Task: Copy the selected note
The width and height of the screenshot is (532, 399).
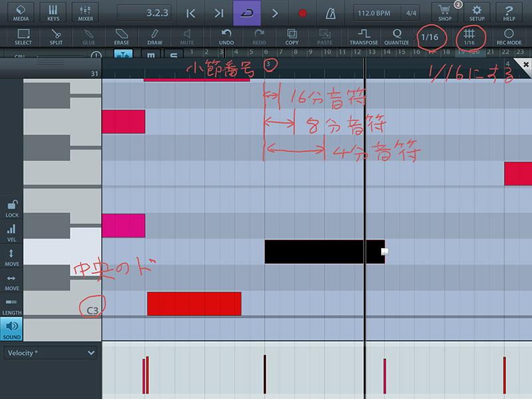Action: (x=292, y=37)
